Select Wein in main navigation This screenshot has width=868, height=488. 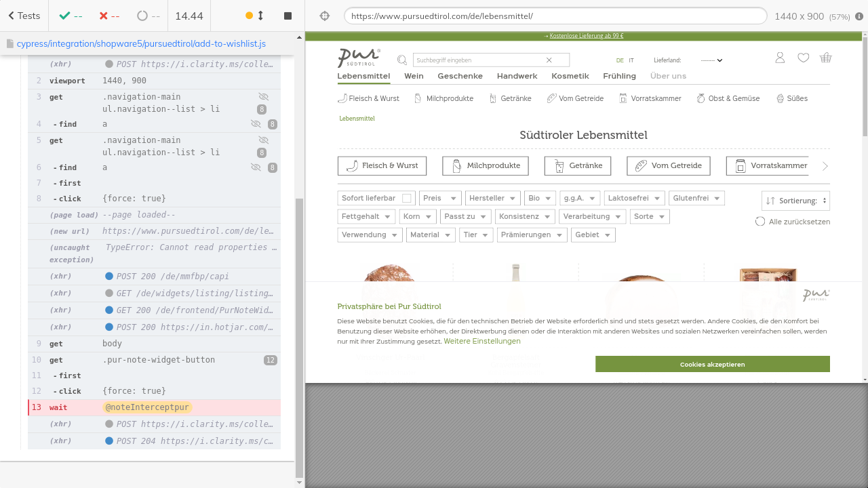[x=414, y=76]
